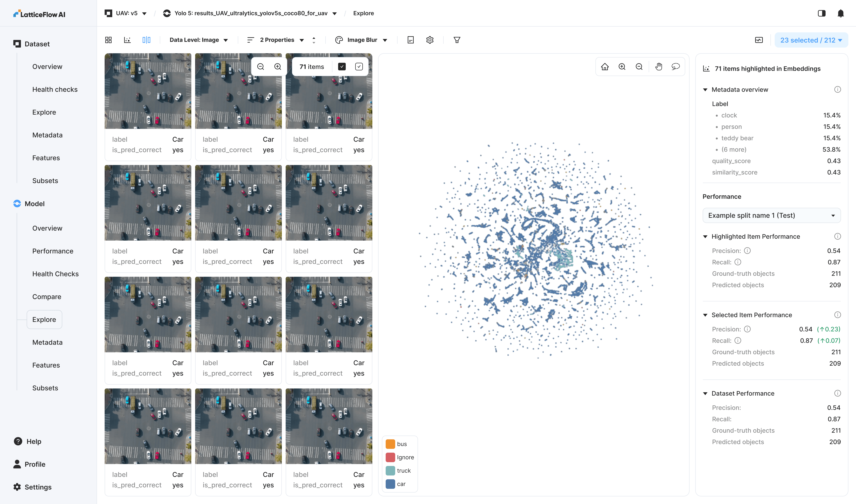Select the first intersection image thumbnail
856x504 pixels.
pyautogui.click(x=148, y=91)
